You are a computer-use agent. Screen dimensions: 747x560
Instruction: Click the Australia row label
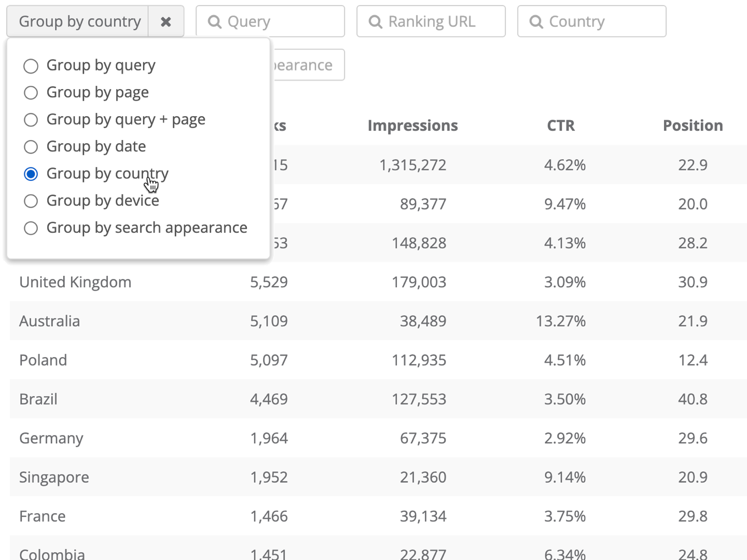(50, 321)
